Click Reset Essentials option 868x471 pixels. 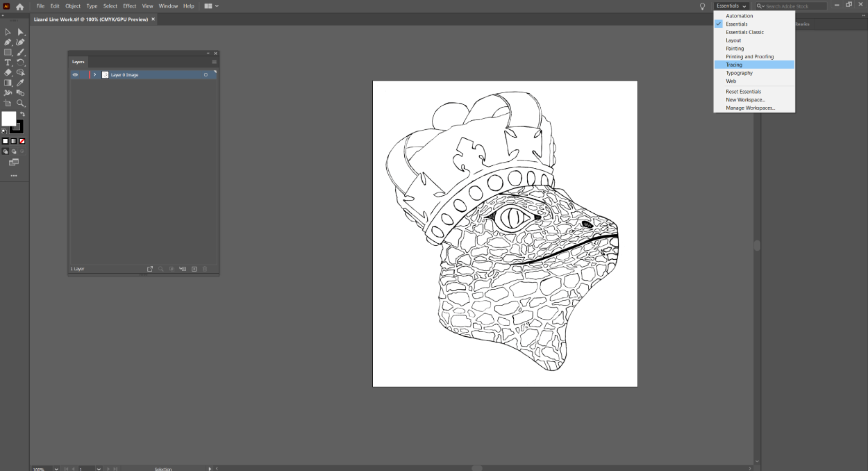[743, 92]
